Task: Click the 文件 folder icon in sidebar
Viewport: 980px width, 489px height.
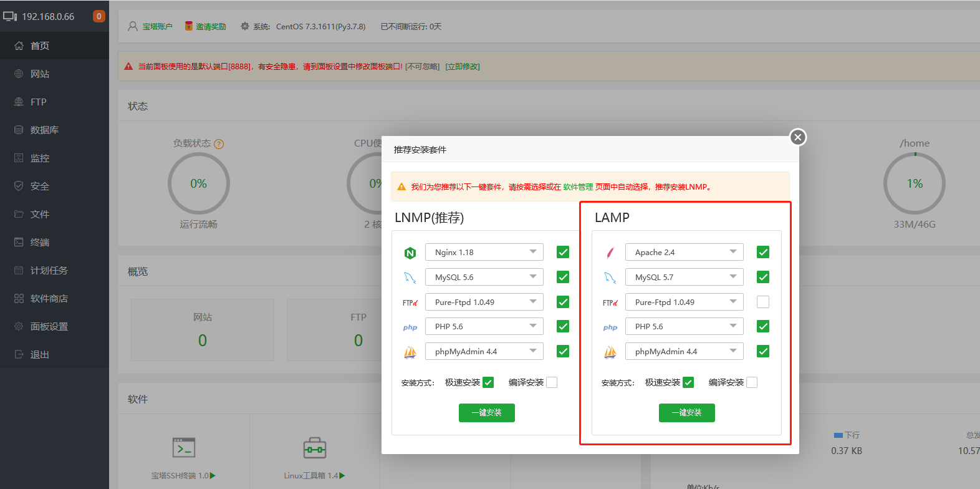Action: [x=19, y=214]
